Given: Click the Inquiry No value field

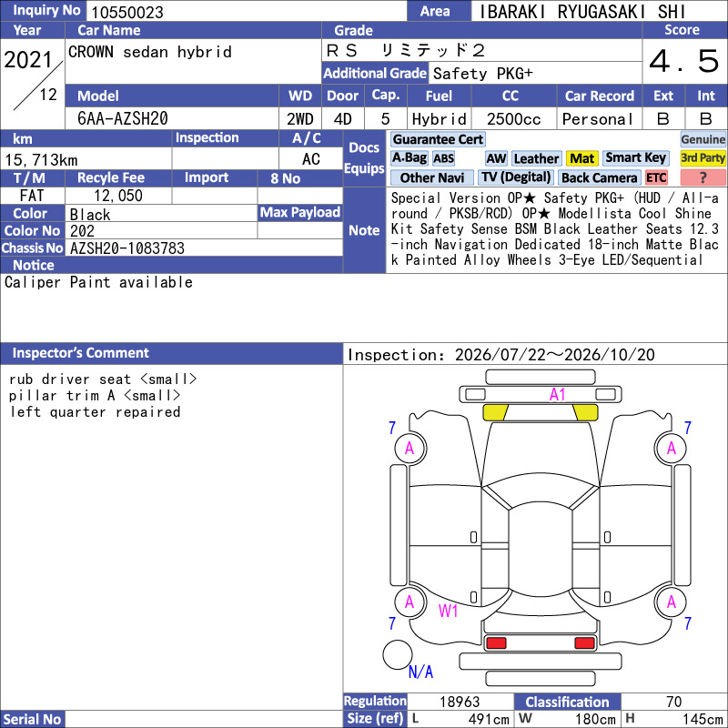Looking at the screenshot, I should (x=246, y=11).
